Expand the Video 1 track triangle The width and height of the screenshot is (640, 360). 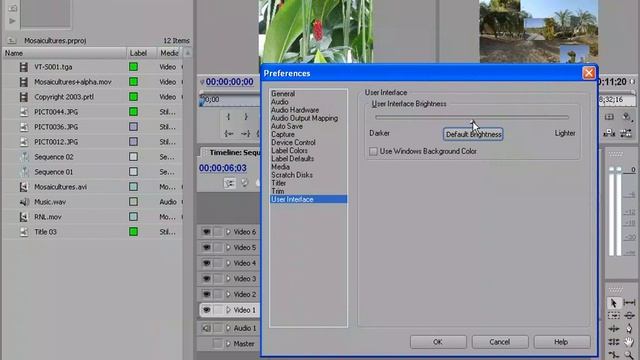coord(228,310)
